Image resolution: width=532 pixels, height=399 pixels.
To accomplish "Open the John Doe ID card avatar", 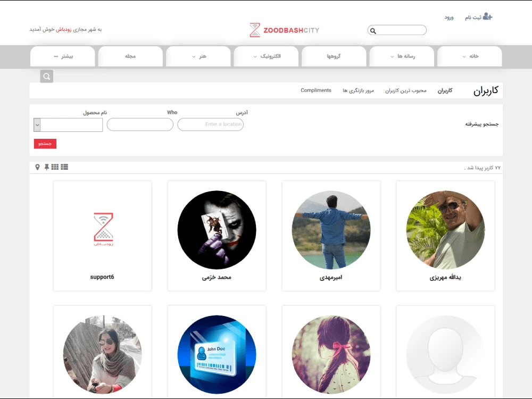I will click(x=217, y=355).
